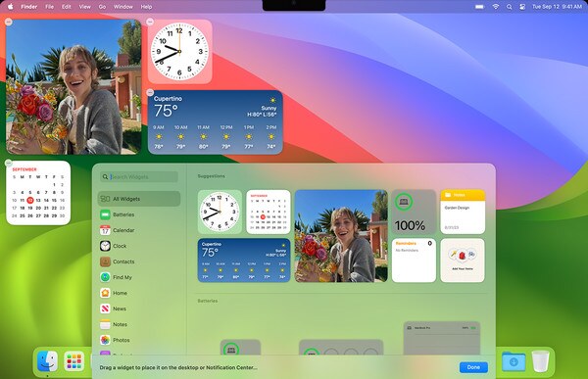Image resolution: width=588 pixels, height=379 pixels.
Task: Click the Done button in widget gallery
Action: 473,367
